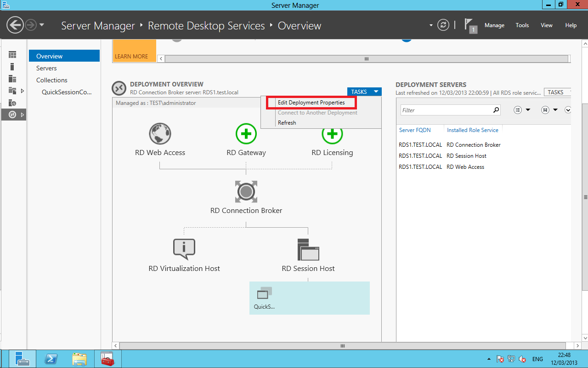Expand File and Storage Services arrow
Viewport: 588px width, 368px height.
tap(23, 91)
